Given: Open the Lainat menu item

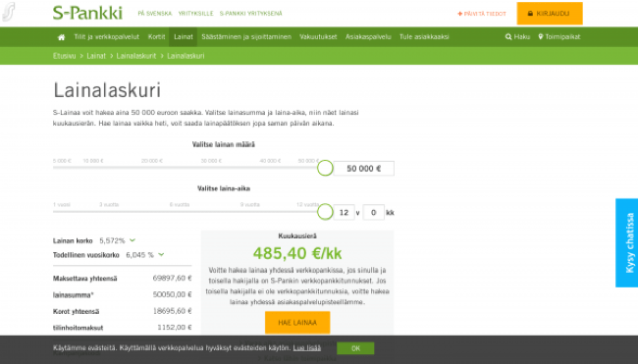Looking at the screenshot, I should click(184, 37).
